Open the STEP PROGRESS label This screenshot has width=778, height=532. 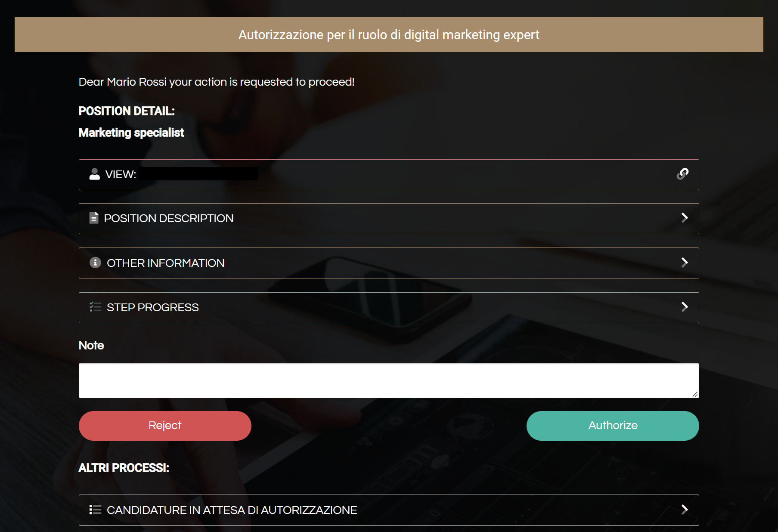[x=153, y=307]
